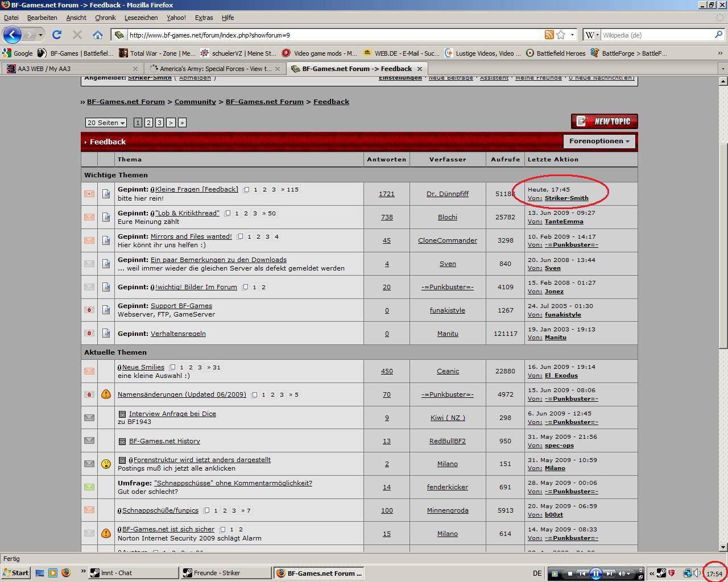Bookmark page with the star icon
The height and width of the screenshot is (582, 728).
pos(561,35)
